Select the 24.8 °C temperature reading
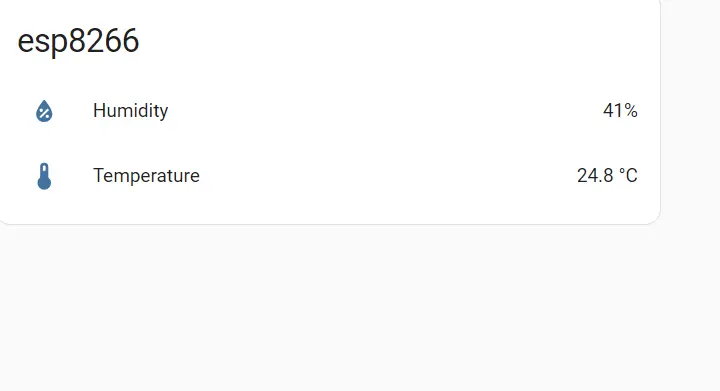Screen dimensions: 720x391 pyautogui.click(x=607, y=176)
